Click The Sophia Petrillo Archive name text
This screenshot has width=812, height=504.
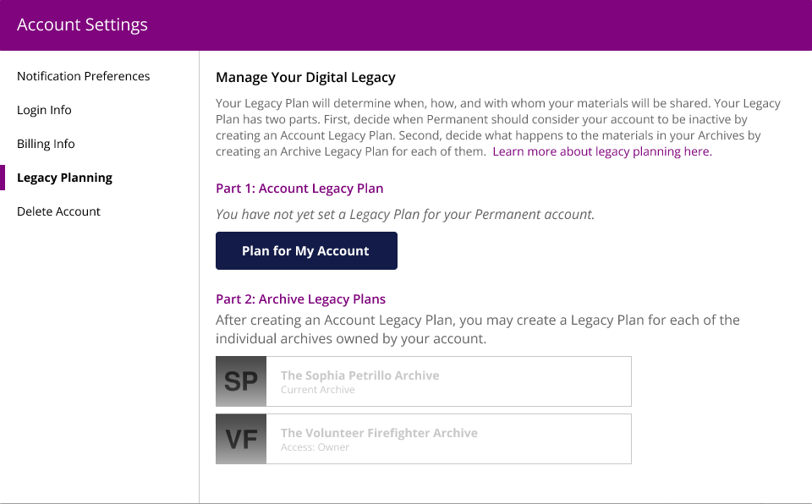[359, 375]
